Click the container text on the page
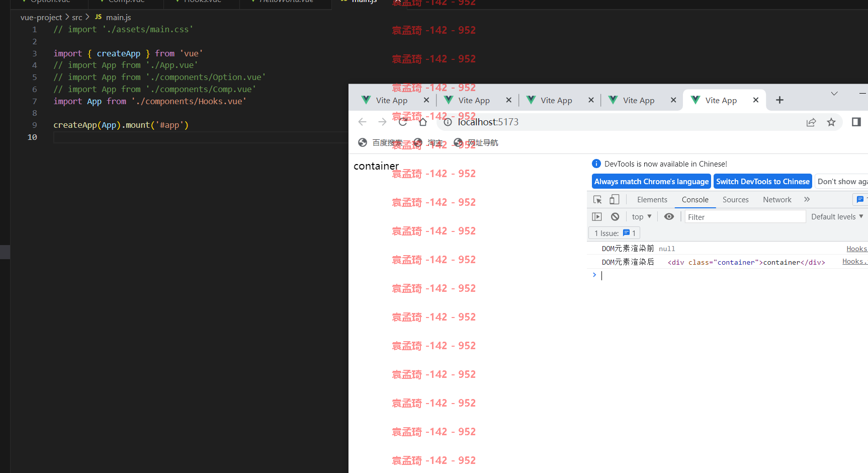The image size is (868, 473). pos(376,166)
